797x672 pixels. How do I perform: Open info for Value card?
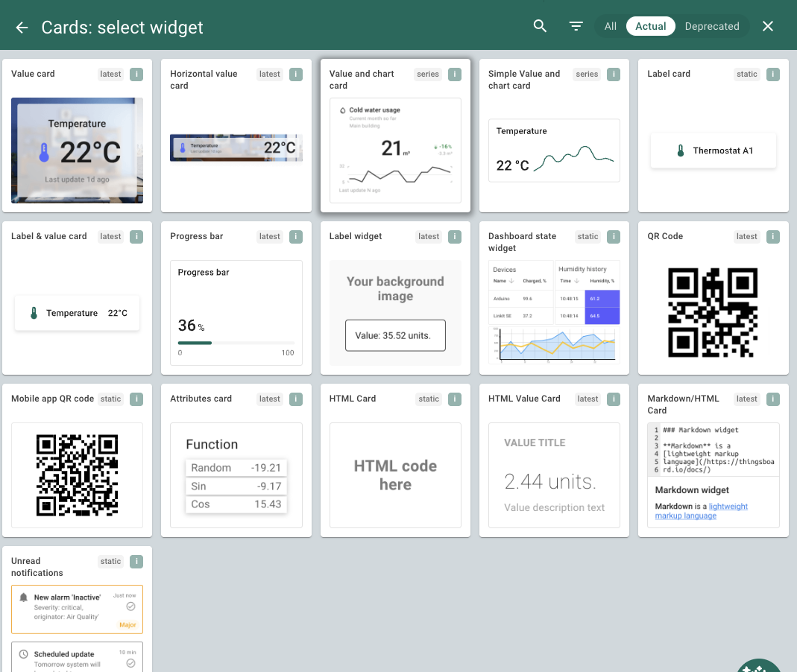pyautogui.click(x=136, y=75)
